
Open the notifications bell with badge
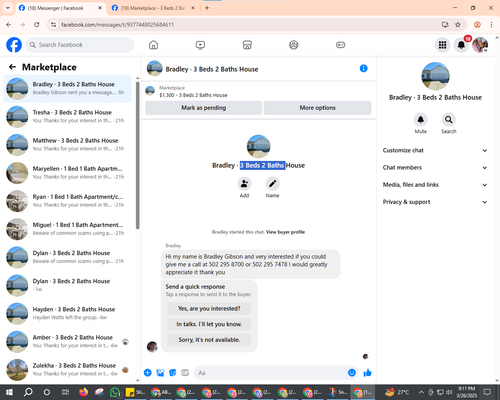pyautogui.click(x=461, y=45)
